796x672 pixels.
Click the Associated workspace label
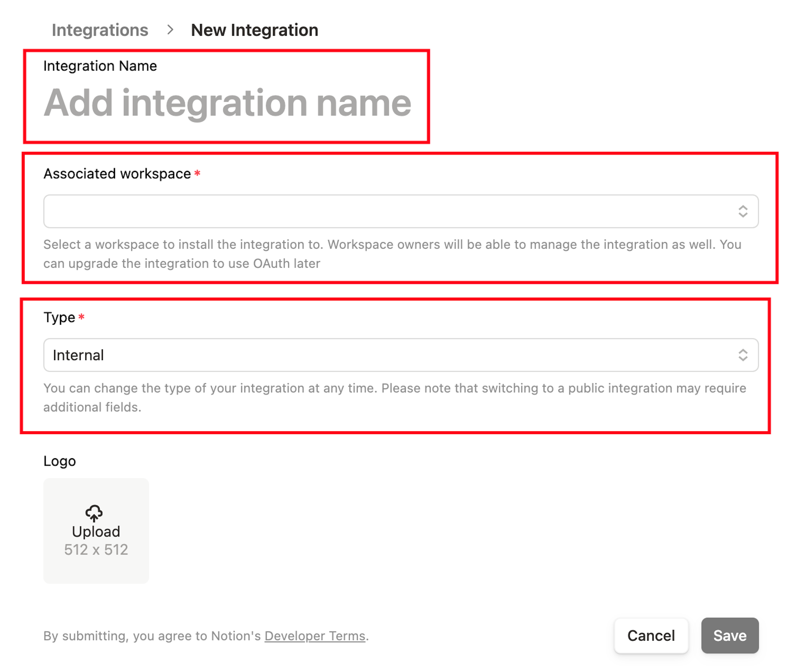point(117,174)
